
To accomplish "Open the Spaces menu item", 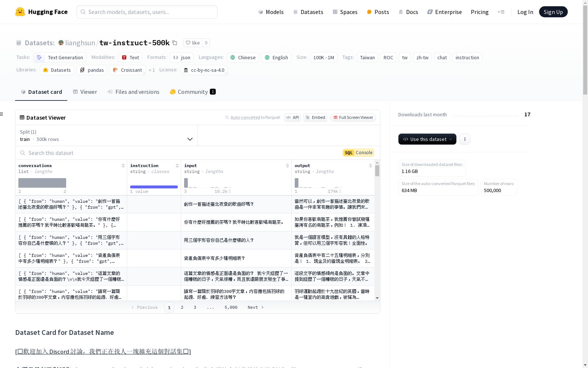I will point(345,12).
